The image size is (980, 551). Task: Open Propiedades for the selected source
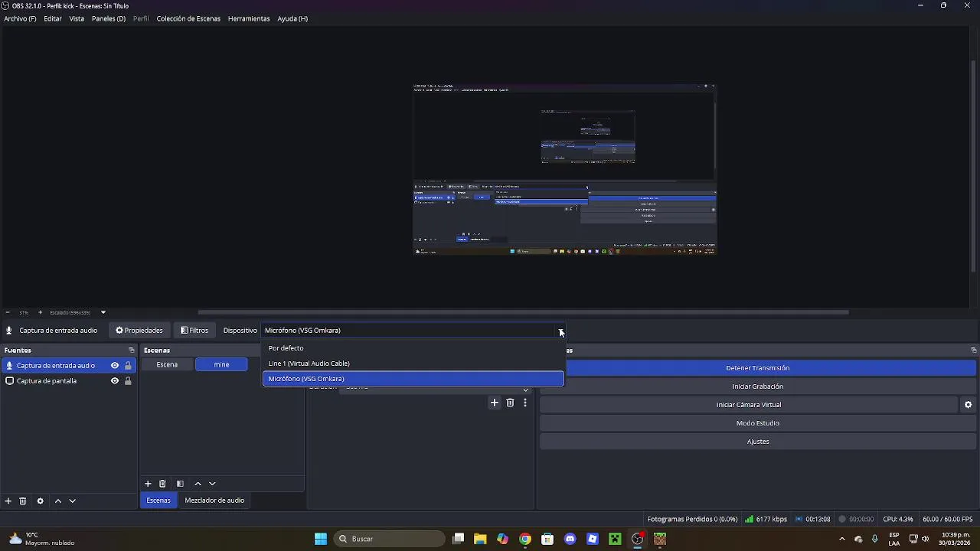139,331
